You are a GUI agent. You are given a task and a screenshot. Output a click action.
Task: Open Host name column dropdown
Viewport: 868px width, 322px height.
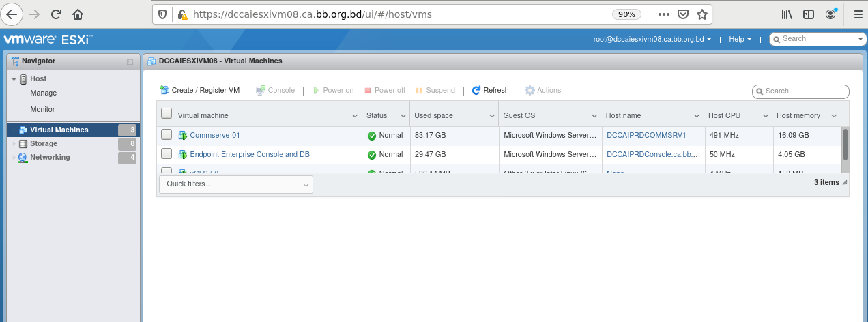697,116
